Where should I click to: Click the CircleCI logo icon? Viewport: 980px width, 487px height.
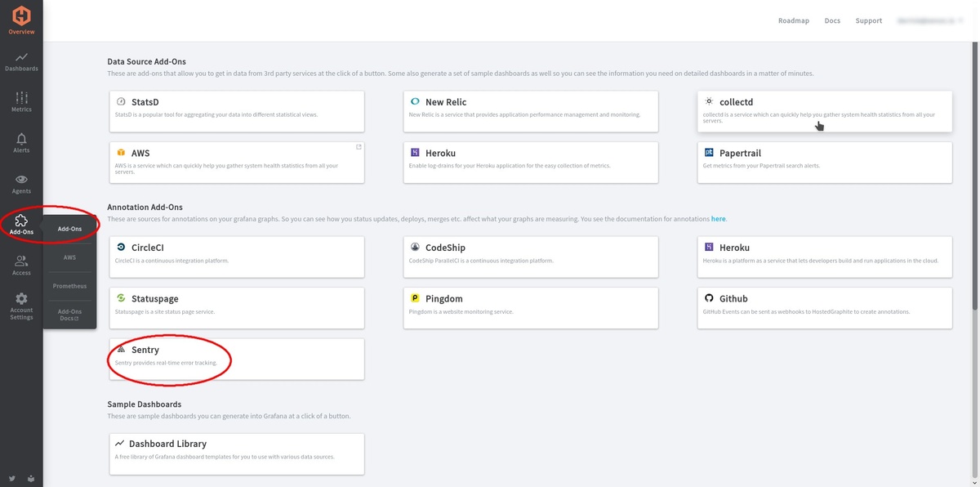coord(121,248)
